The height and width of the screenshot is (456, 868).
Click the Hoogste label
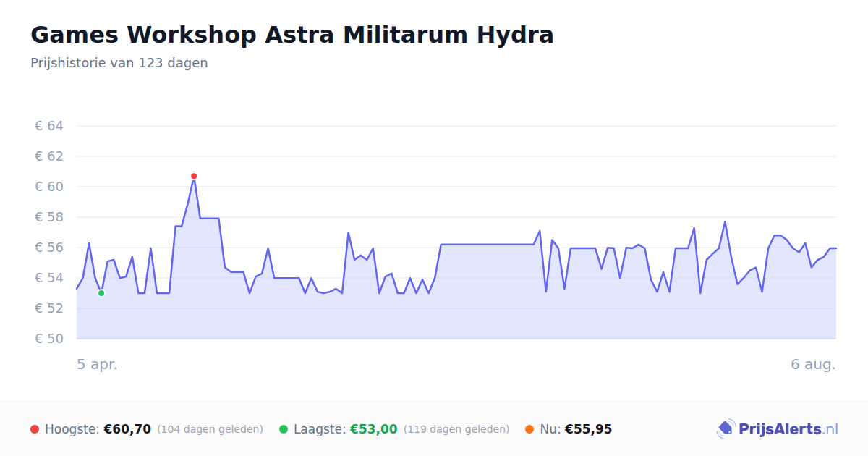click(x=72, y=429)
